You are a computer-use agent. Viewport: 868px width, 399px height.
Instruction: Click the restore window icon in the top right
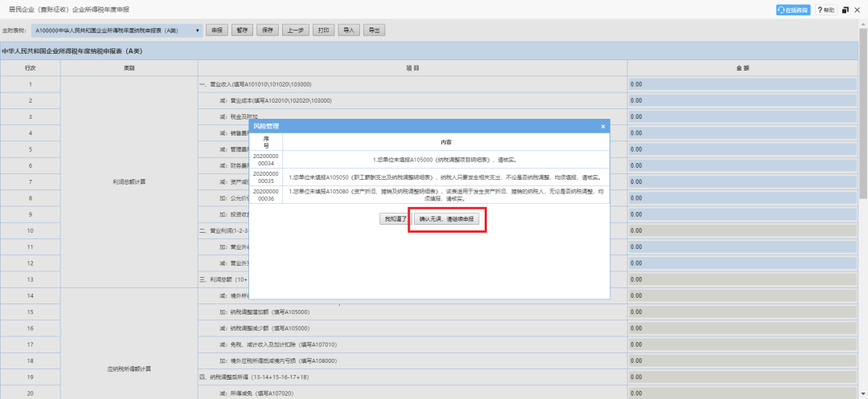tap(845, 10)
